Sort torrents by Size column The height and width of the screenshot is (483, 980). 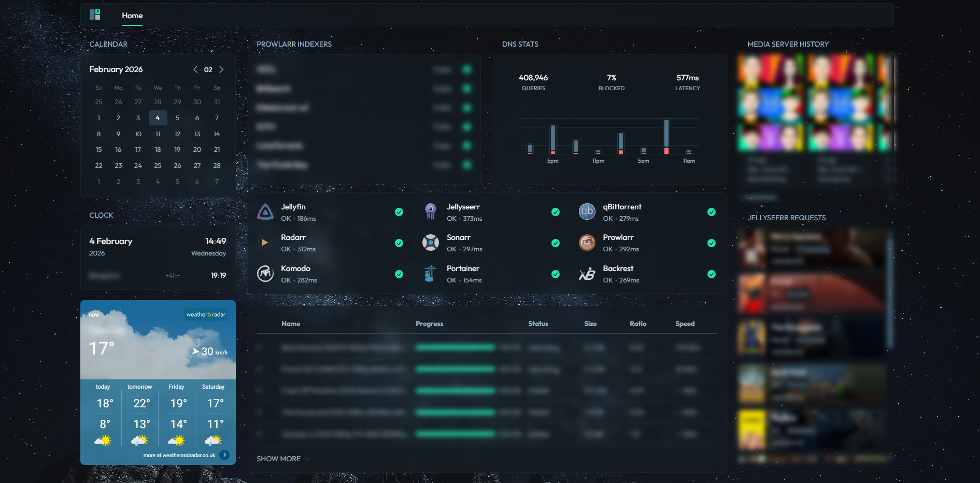pos(590,323)
